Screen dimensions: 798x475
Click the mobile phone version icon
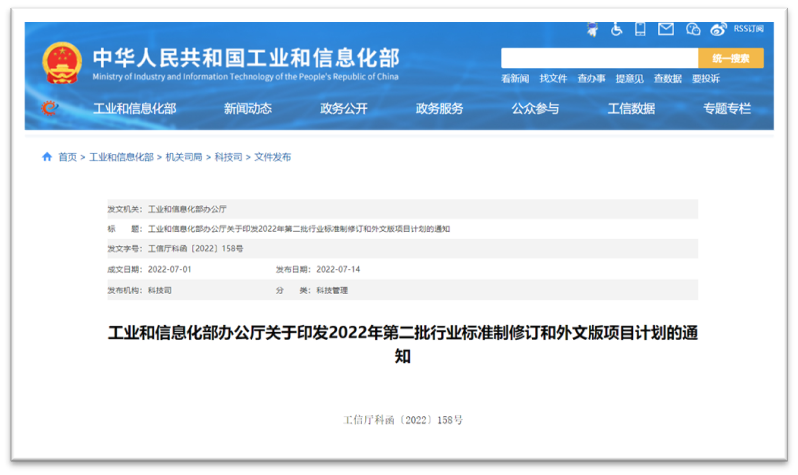642,29
